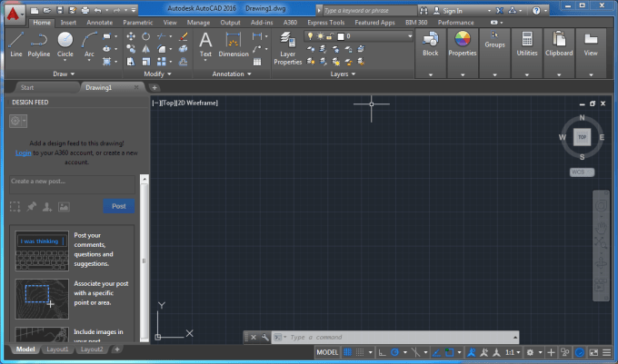Switch to the Annotate ribbon tab
Screen dimensions: 618x364
point(99,23)
